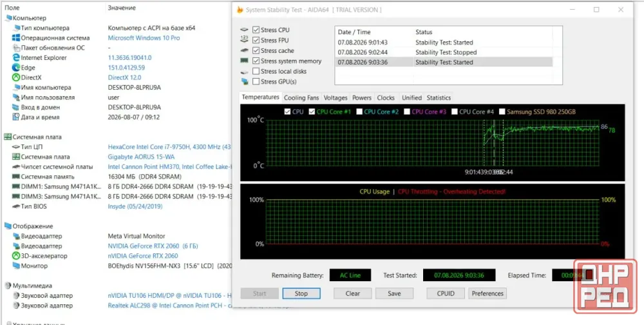
Task: Click the DIMM1 memory module icon
Action: pyautogui.click(x=16, y=186)
